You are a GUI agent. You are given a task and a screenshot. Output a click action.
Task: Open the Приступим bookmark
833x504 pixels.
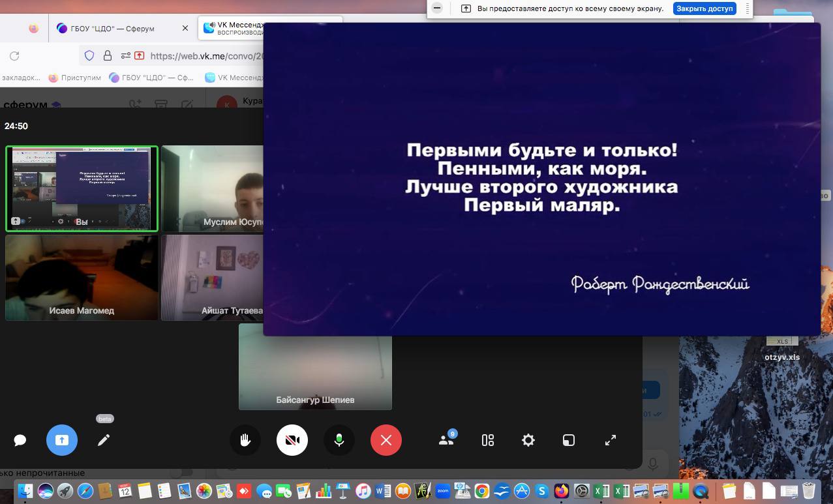coord(75,78)
